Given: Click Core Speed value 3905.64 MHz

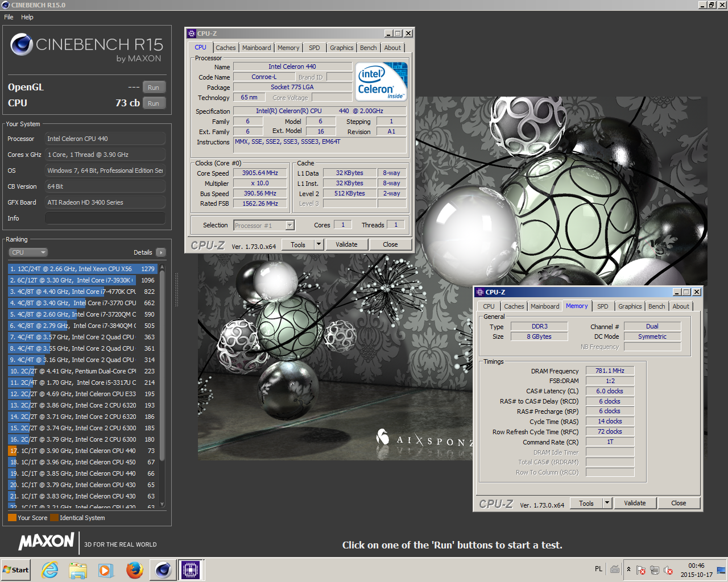Looking at the screenshot, I should point(260,173).
